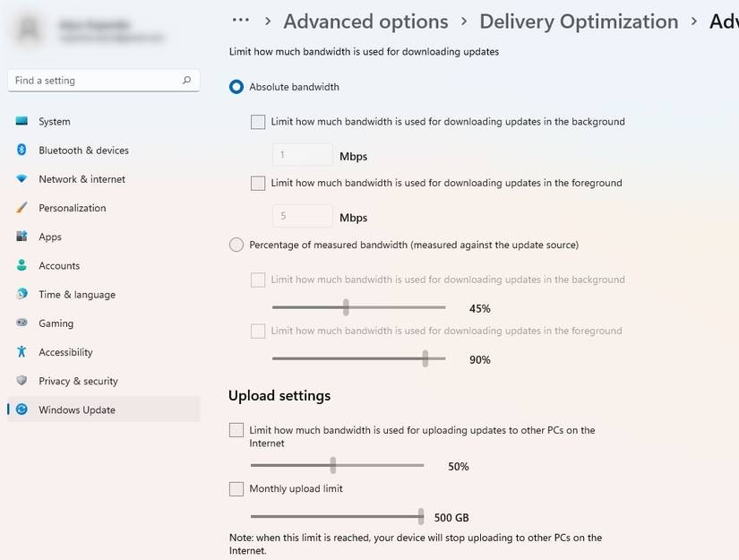Open Bluetooth & devices icon
Viewport: 739px width, 560px height.
point(21,151)
